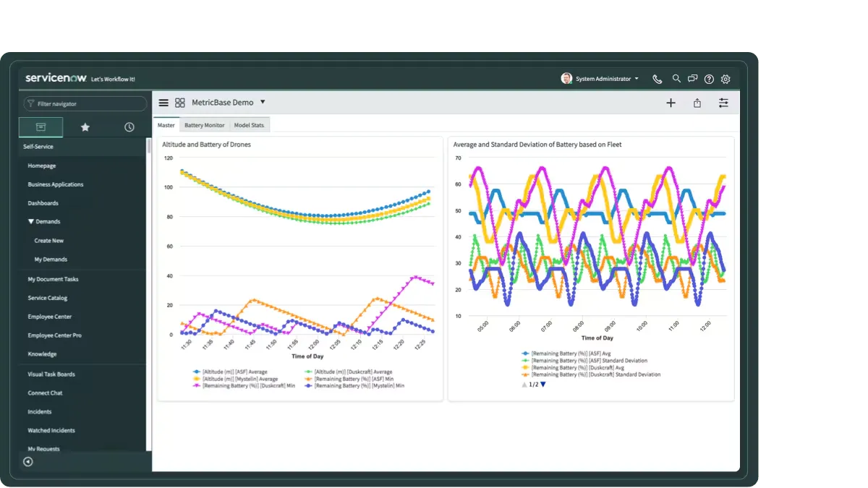Go to next legend page arrow
This screenshot has width=868, height=488.
pos(543,385)
